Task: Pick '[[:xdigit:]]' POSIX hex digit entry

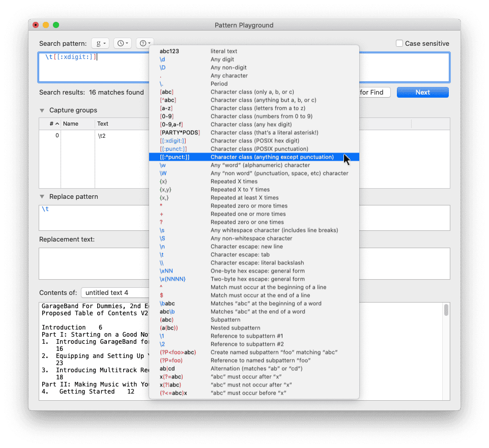Action: (x=253, y=141)
